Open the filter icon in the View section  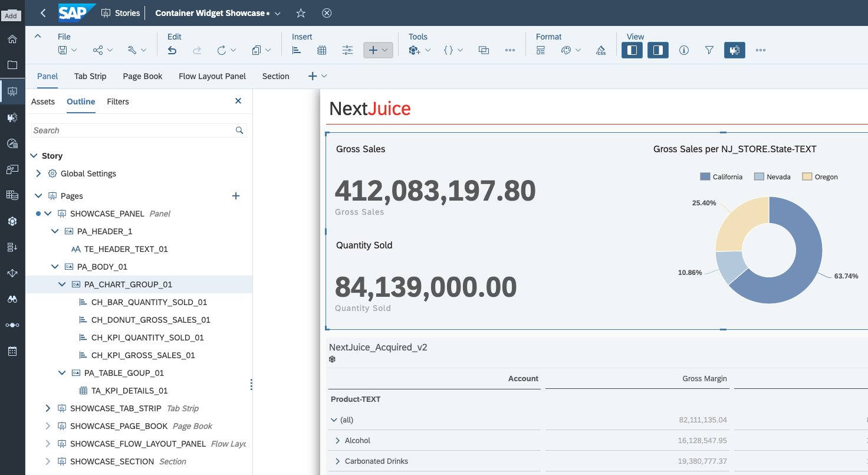pos(709,50)
